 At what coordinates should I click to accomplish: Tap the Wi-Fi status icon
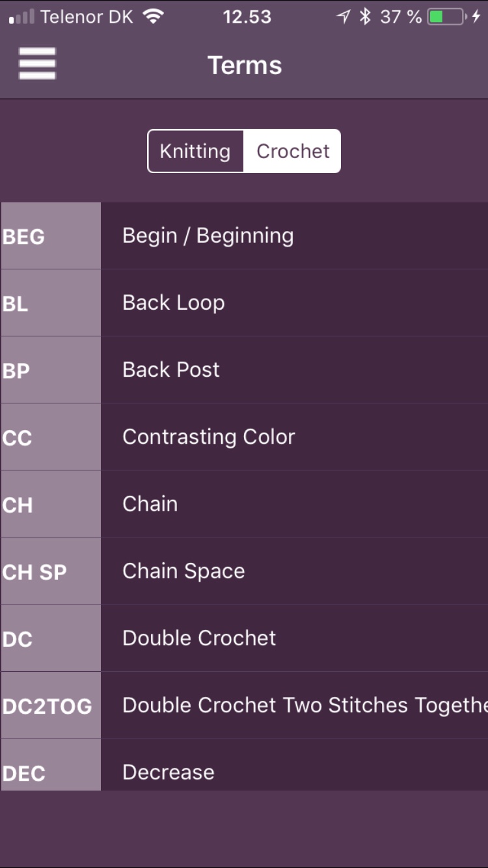[x=153, y=17]
